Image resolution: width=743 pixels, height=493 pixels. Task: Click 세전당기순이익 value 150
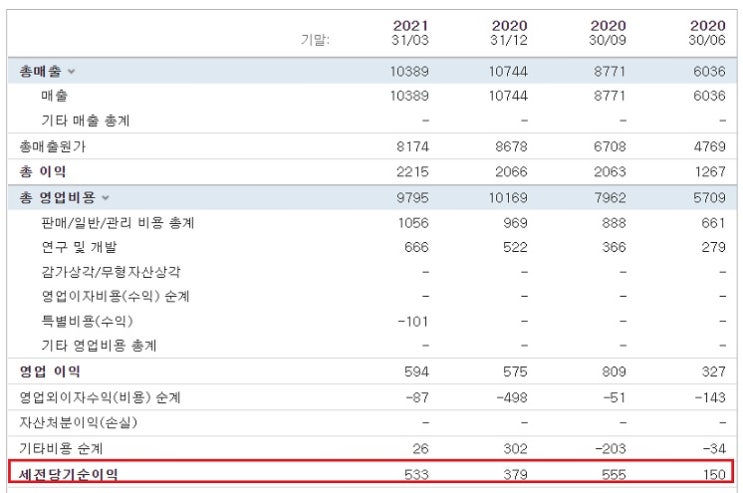coord(714,475)
